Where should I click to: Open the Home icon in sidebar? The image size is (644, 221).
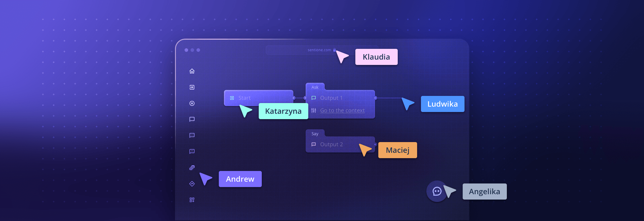[192, 71]
